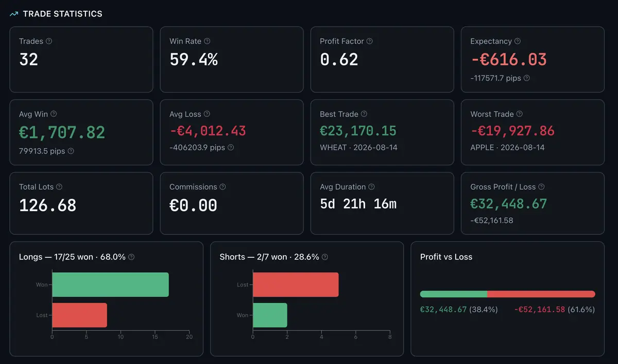Click the green Won bar in Longs chart
Screen dimensions: 618x364
click(110, 285)
